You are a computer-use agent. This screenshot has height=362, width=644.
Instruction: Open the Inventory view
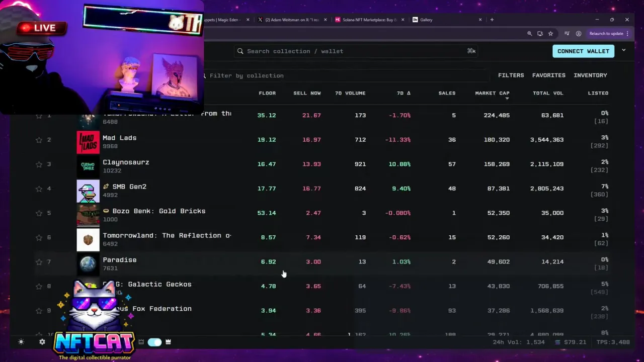pos(590,75)
